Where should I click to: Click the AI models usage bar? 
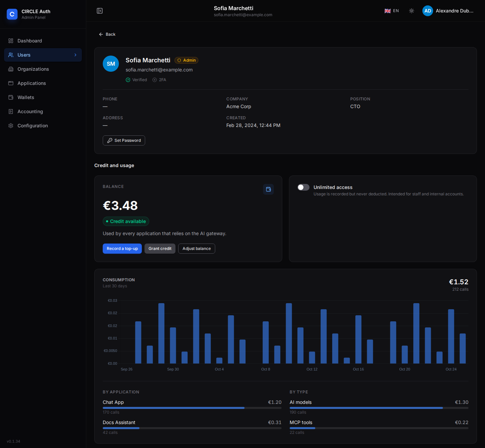point(379,408)
